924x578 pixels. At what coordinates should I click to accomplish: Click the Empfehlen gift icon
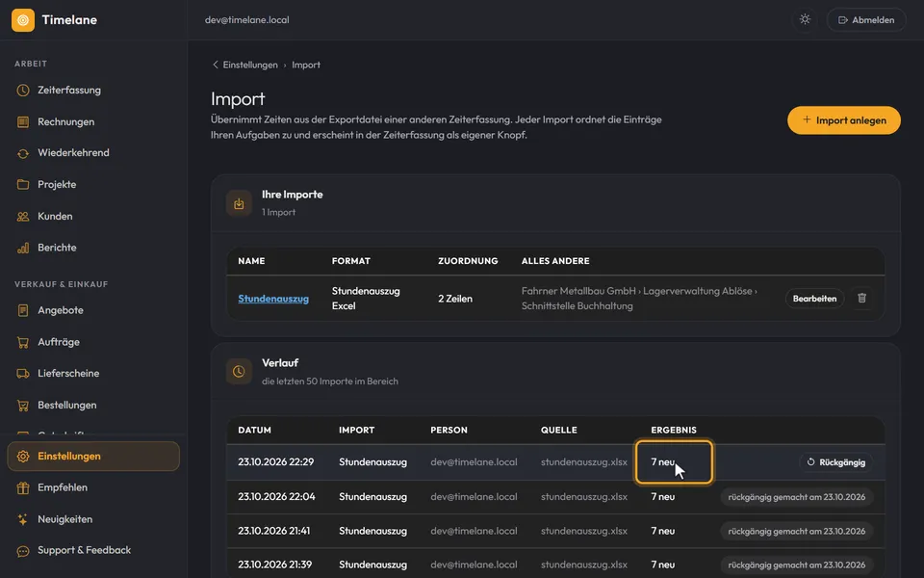pos(23,487)
